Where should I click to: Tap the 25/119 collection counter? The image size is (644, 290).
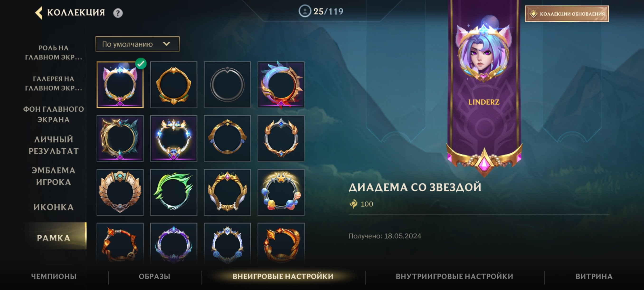pos(321,11)
